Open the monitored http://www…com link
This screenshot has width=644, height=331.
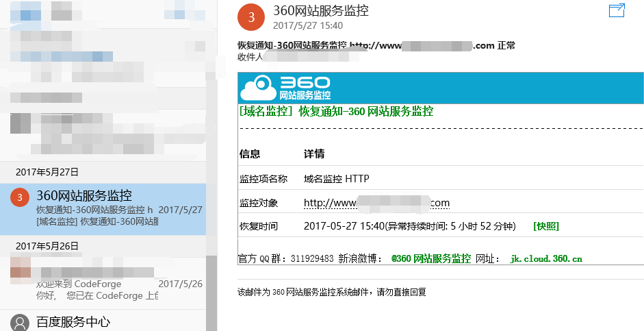(376, 203)
